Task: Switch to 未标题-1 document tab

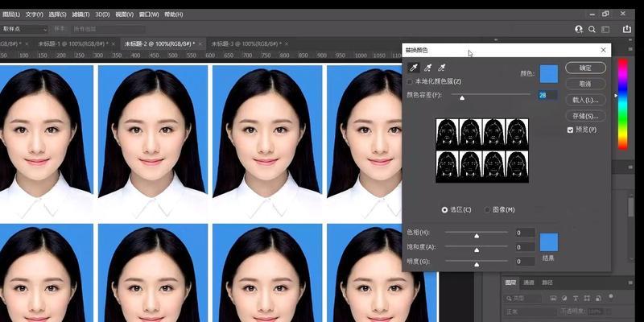Action: [x=72, y=43]
